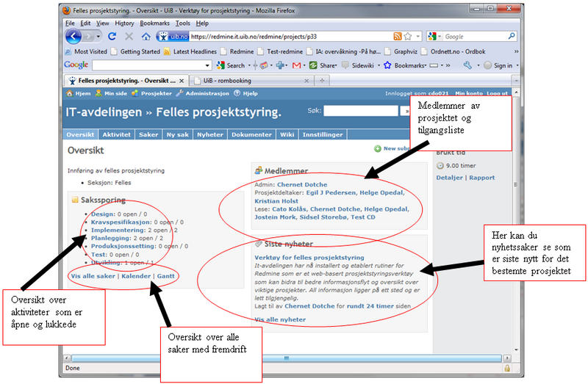
Task: Open the wrench settings icon
Action: tap(467, 65)
